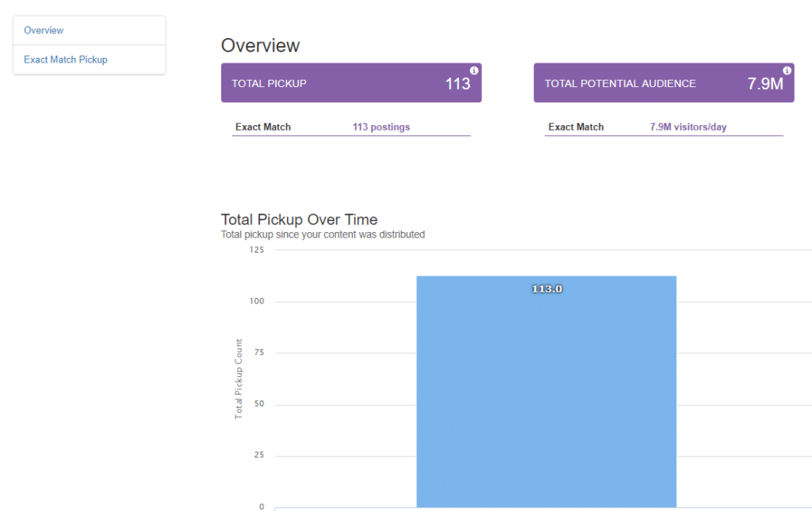Click the Total Pickup Over Time title
Screen dimensions: 812x511
pyautogui.click(x=299, y=219)
